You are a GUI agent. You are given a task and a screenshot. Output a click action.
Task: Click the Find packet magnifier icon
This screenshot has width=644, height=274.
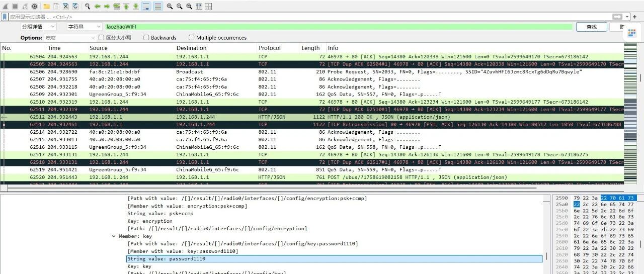[x=88, y=7]
